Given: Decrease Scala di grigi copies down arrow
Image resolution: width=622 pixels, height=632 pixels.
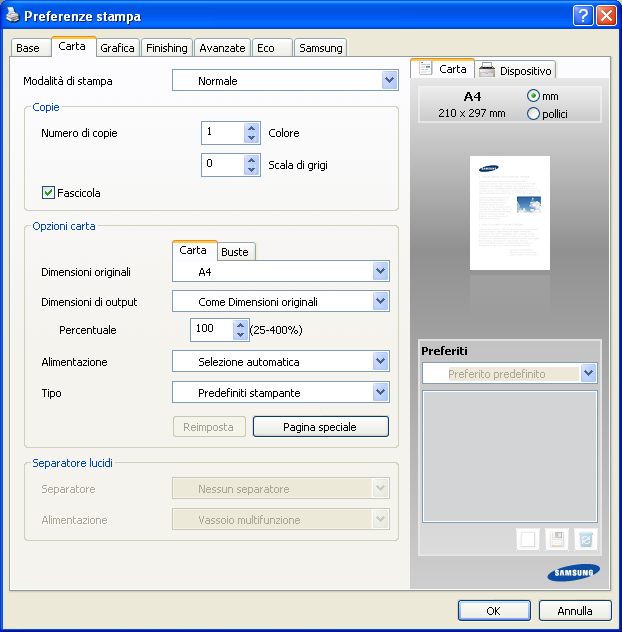Looking at the screenshot, I should click(252, 170).
